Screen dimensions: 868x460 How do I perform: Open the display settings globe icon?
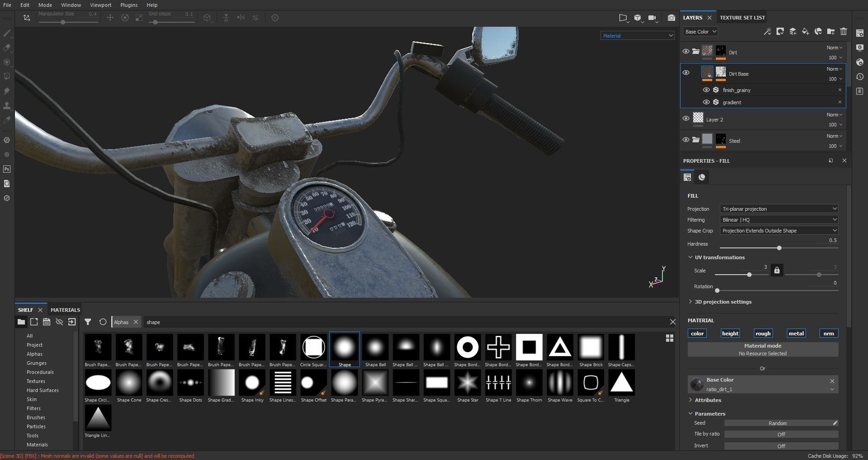[x=859, y=62]
